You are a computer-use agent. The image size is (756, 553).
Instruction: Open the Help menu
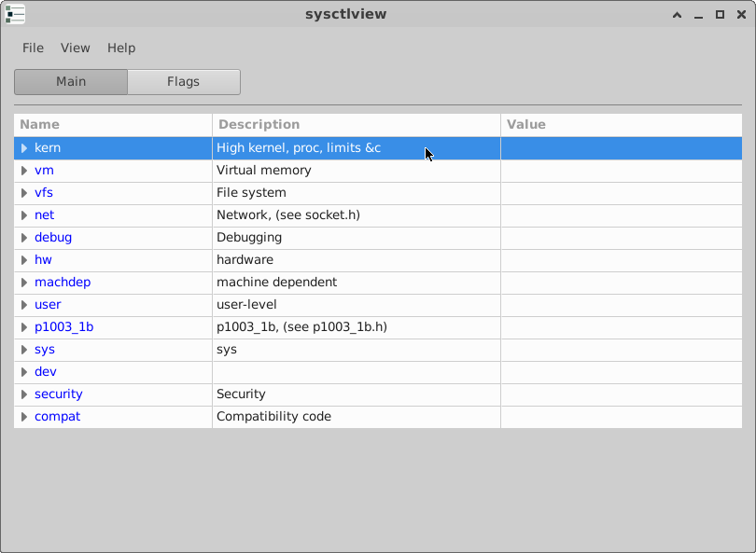pyautogui.click(x=121, y=48)
